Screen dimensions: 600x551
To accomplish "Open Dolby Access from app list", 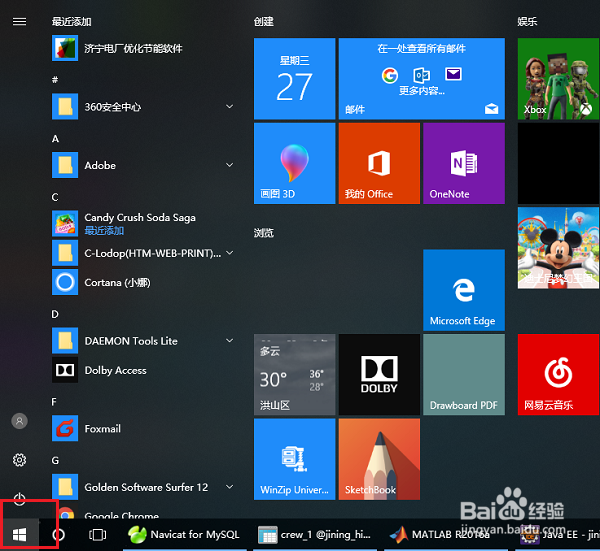I will coord(142,370).
